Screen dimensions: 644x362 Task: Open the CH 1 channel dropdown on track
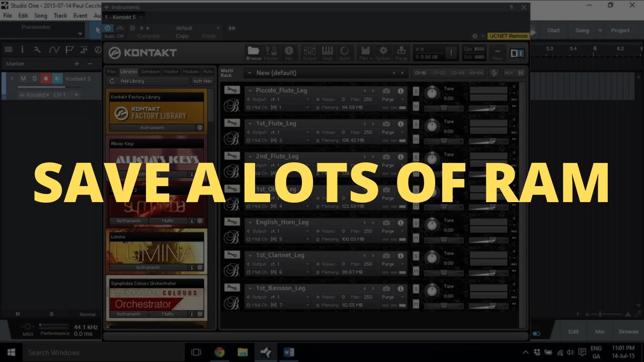coord(66,95)
